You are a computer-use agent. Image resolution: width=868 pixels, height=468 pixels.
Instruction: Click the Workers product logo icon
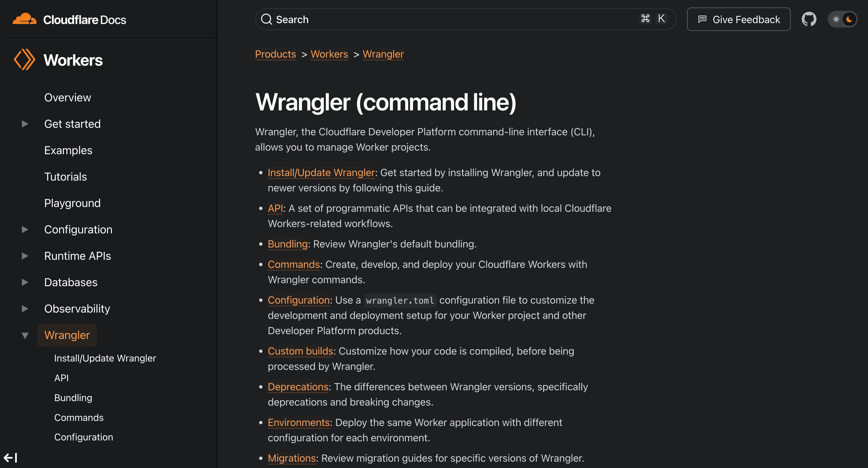24,60
